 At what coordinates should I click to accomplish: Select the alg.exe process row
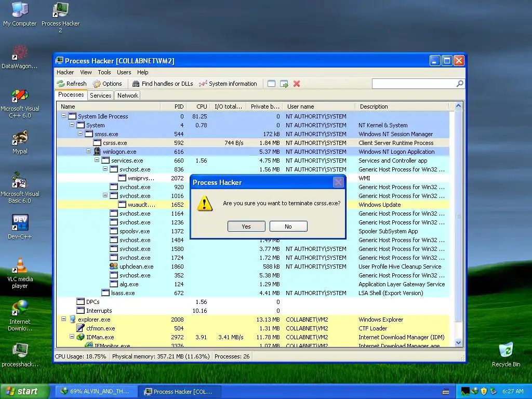pyautogui.click(x=253, y=284)
